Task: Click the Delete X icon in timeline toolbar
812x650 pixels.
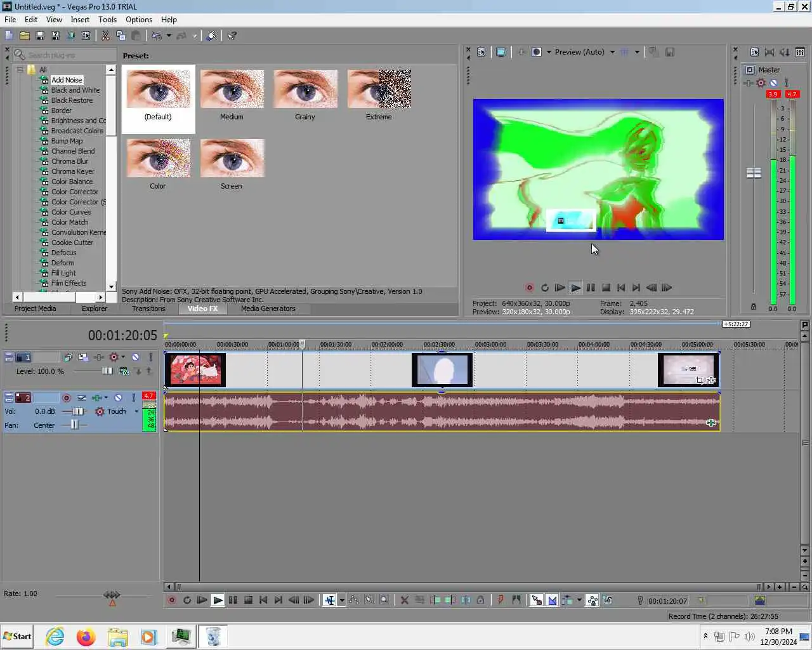Action: click(404, 600)
